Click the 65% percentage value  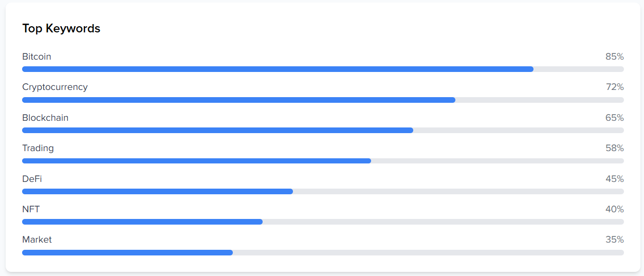pyautogui.click(x=614, y=118)
